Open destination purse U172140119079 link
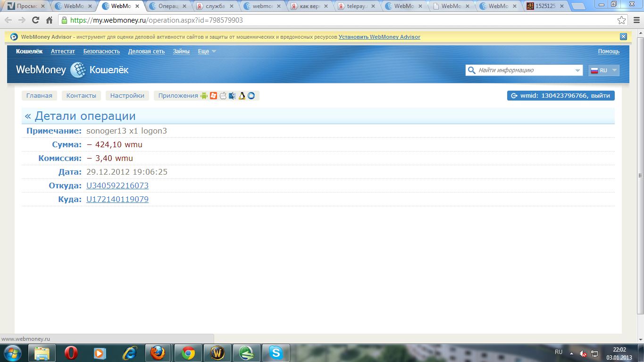This screenshot has width=644, height=362. 117,199
